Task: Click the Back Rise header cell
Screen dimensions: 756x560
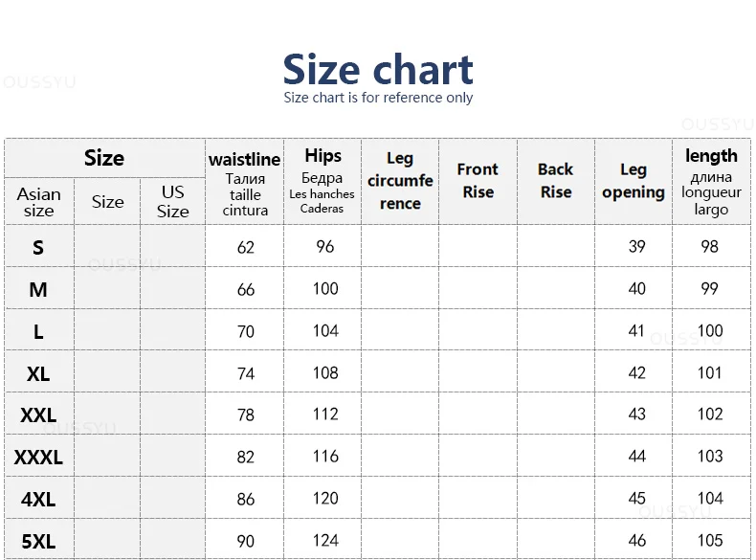Action: pos(556,182)
